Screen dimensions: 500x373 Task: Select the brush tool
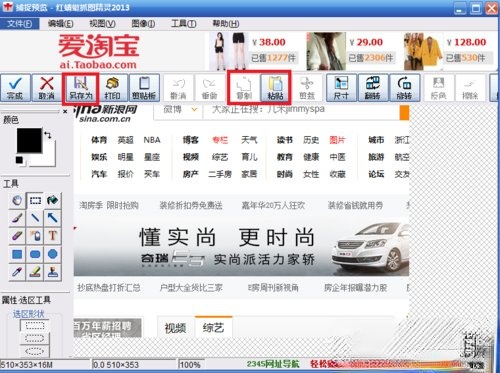17,218
